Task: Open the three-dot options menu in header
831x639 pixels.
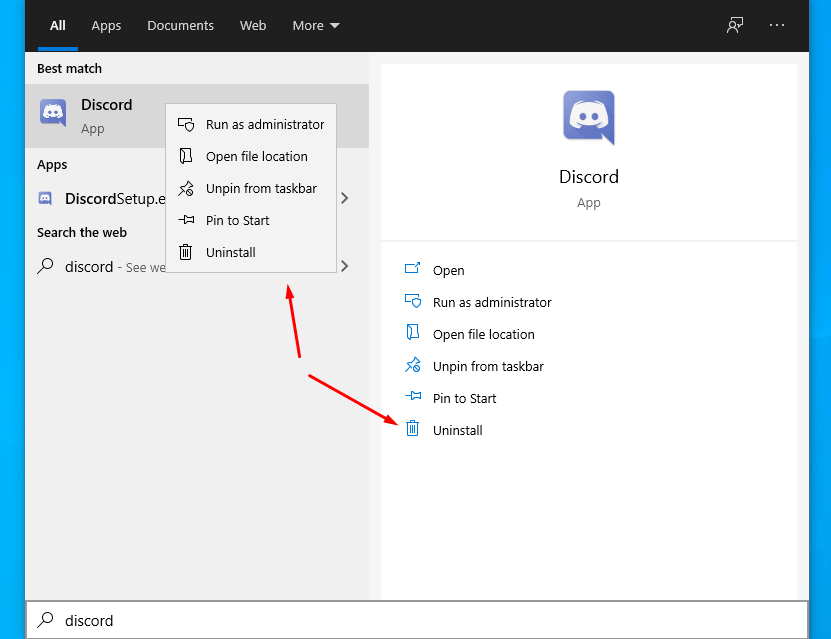Action: pos(777,25)
